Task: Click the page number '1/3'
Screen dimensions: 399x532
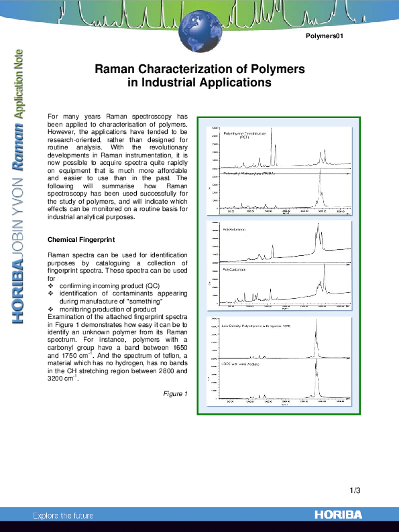Action: click(355, 490)
